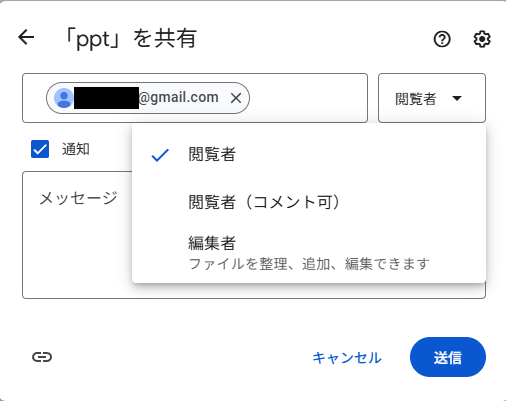Viewport: 506px width, 401px height.
Task: Click the blue 送信 button
Action: tap(448, 357)
